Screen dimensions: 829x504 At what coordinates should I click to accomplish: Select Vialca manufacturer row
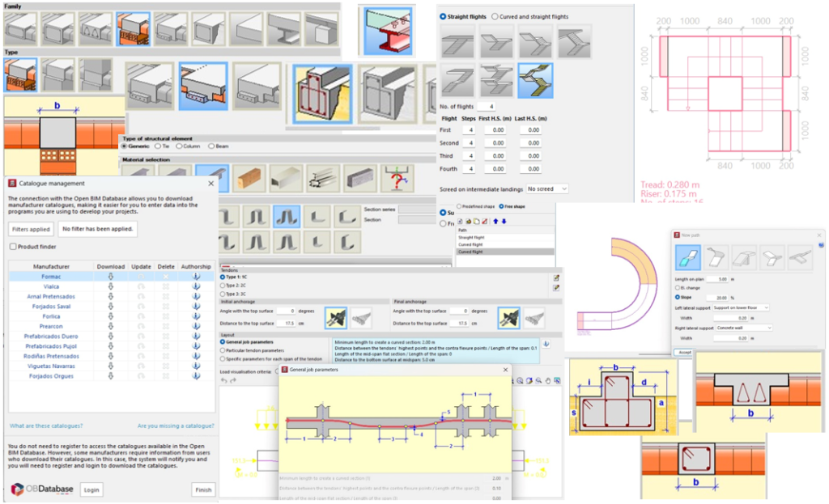pos(51,286)
